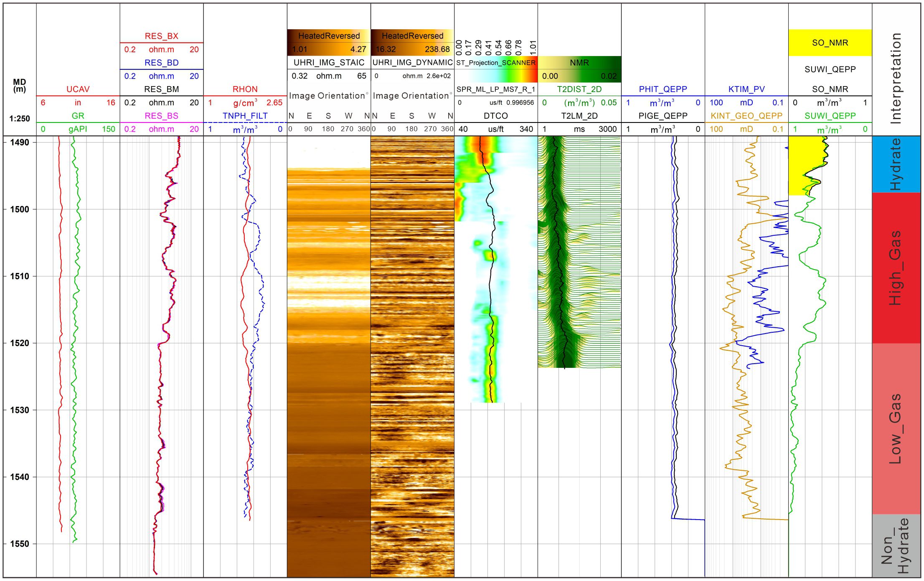The height and width of the screenshot is (581, 924).
Task: Select the TNPH_FILT neutron curve label
Action: click(245, 116)
